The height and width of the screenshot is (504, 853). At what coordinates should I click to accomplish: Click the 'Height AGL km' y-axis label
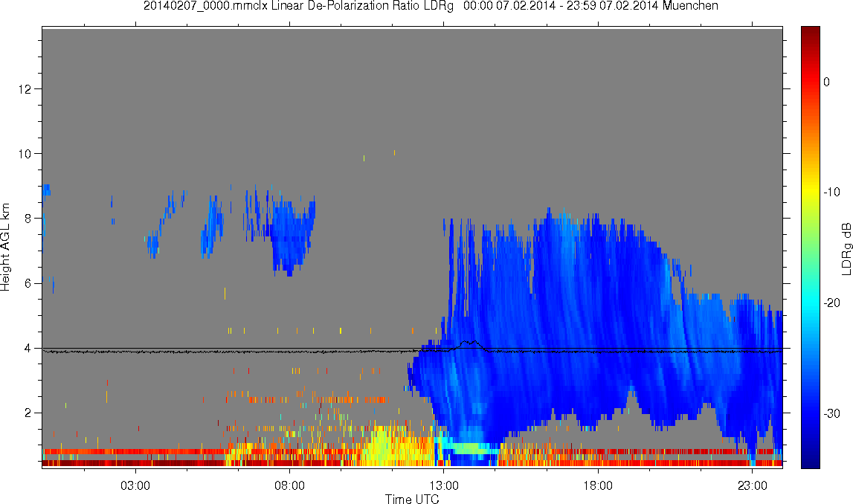coord(5,248)
